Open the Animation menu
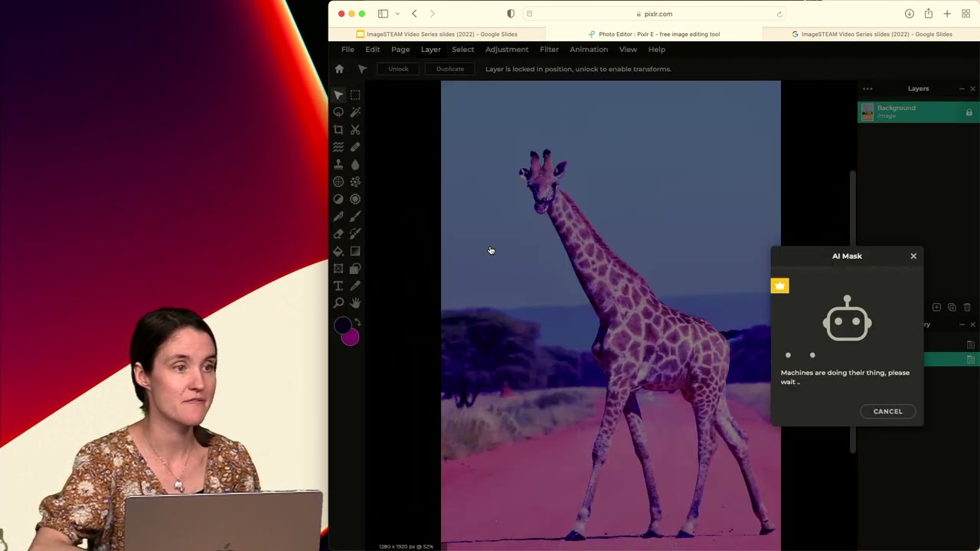 (589, 49)
